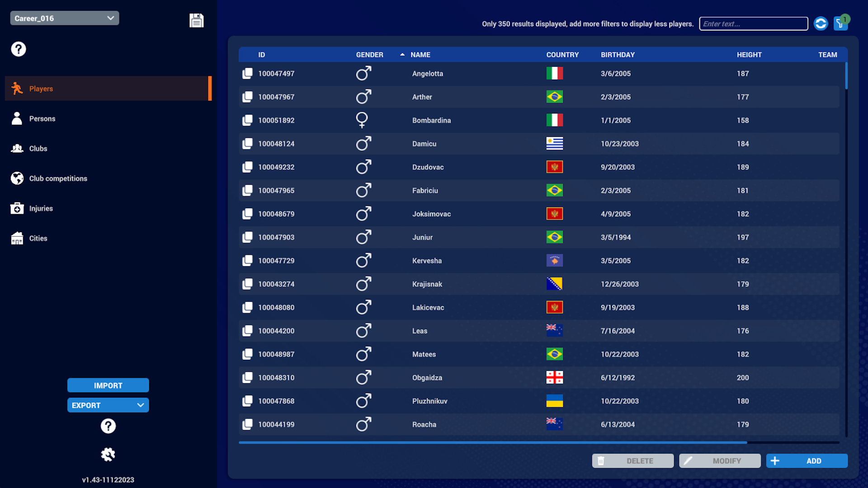The image size is (868, 488).
Task: Duplicate the Obgaidza player entry icon
Action: pos(247,378)
